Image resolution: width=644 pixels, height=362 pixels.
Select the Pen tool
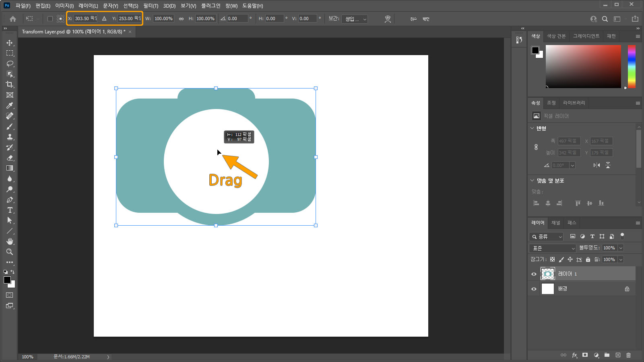(10, 200)
